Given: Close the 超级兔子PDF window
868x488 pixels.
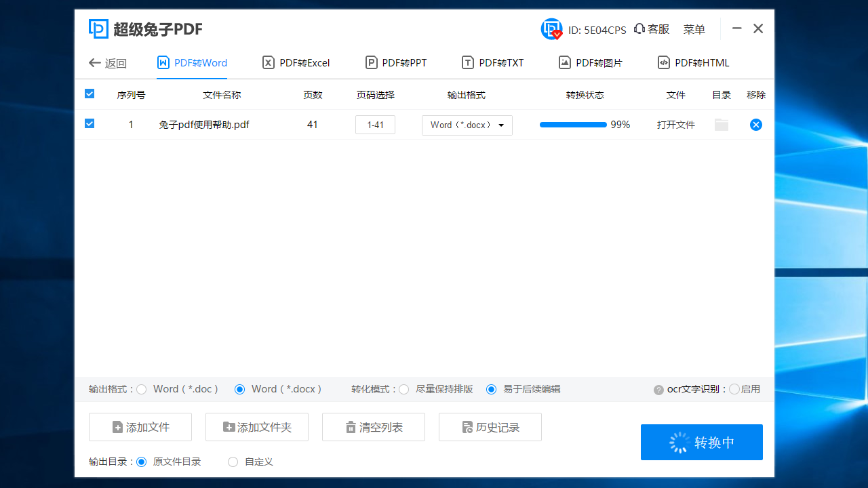Looking at the screenshot, I should coord(758,28).
